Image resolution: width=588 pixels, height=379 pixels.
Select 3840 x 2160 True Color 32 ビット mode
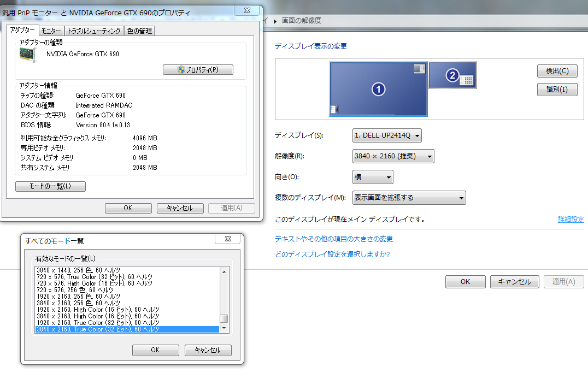(x=127, y=329)
